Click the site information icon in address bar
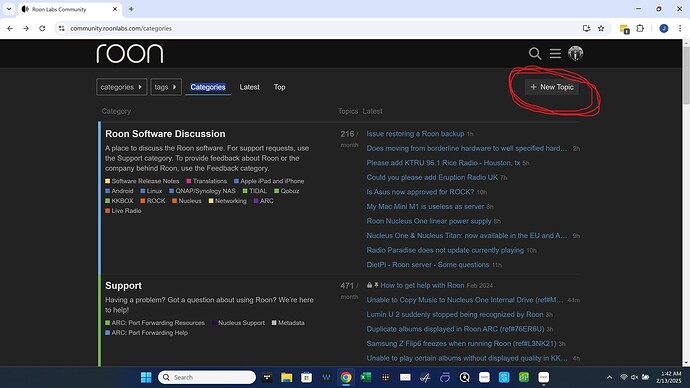This screenshot has width=690, height=388. pos(62,28)
